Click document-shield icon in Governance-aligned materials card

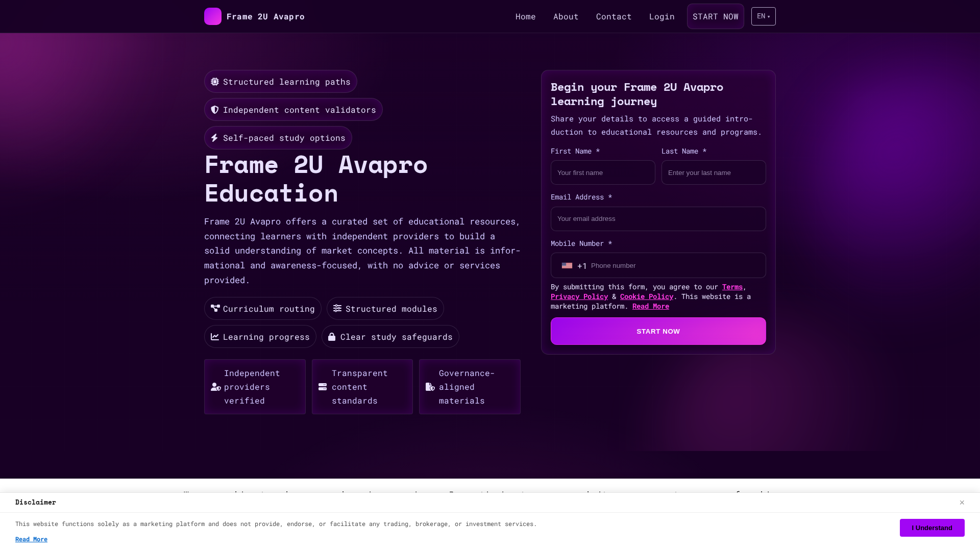(430, 387)
